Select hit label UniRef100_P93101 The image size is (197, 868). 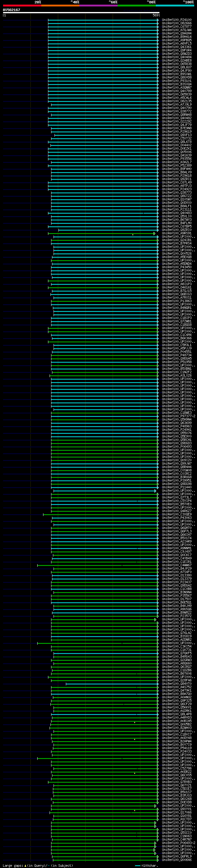coord(177,81)
